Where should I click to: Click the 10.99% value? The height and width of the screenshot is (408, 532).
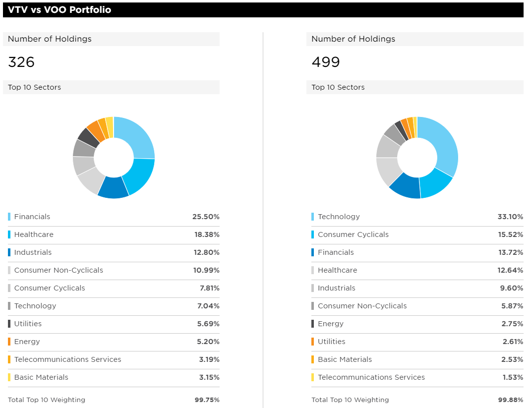click(206, 270)
